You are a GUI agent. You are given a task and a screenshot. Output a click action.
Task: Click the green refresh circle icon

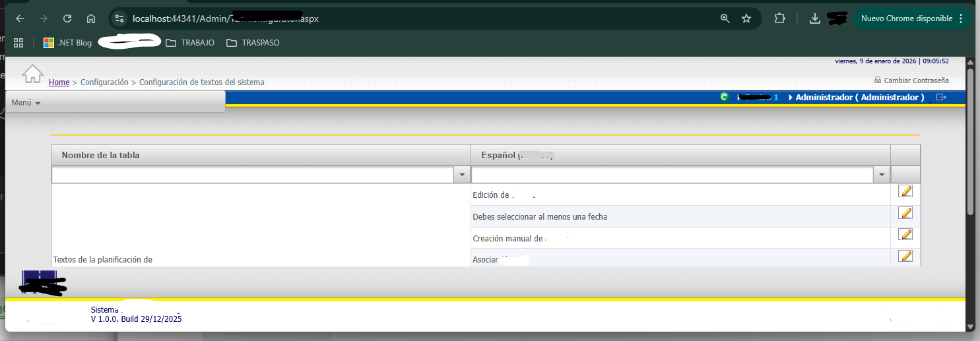coord(724,97)
